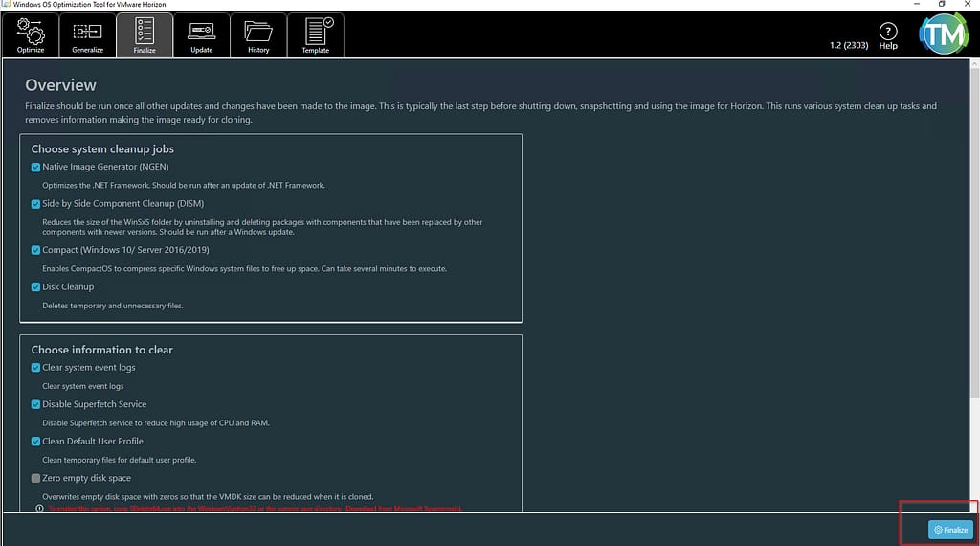Open the Update tab icon

point(202,35)
